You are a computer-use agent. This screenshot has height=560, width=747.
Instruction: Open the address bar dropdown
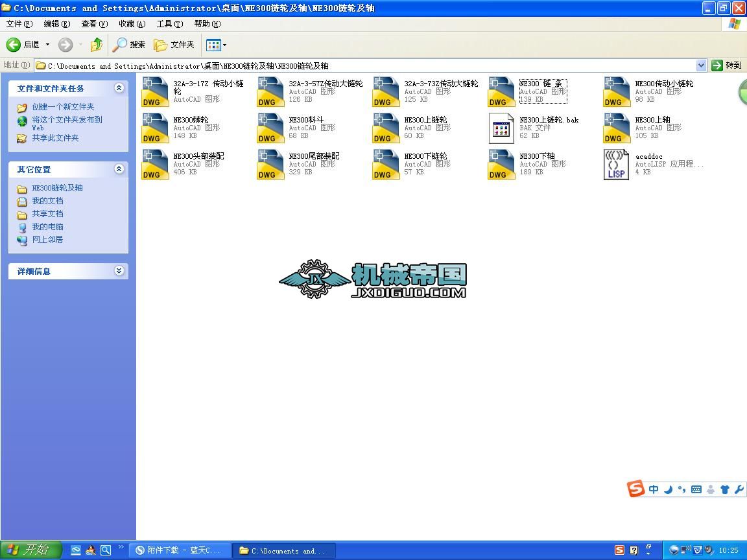point(701,65)
